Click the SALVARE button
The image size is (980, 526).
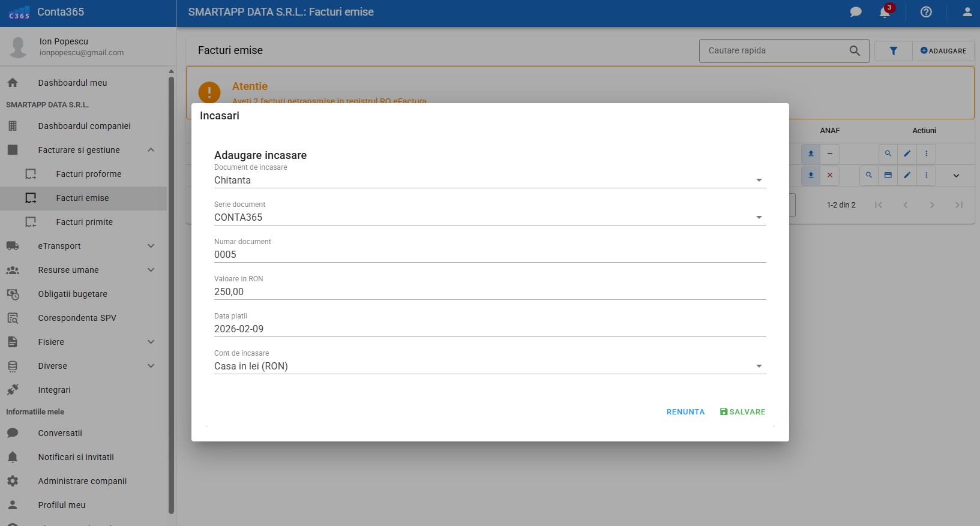pyautogui.click(x=742, y=412)
